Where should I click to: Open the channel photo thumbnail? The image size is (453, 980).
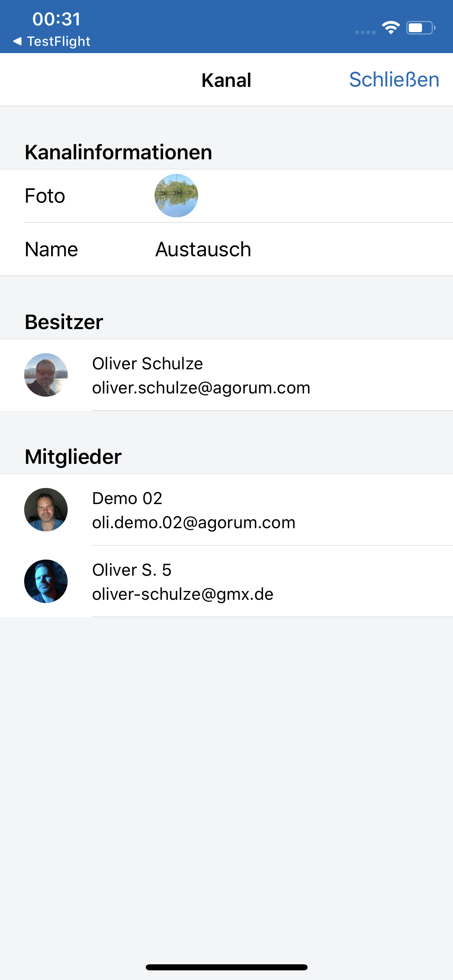176,196
